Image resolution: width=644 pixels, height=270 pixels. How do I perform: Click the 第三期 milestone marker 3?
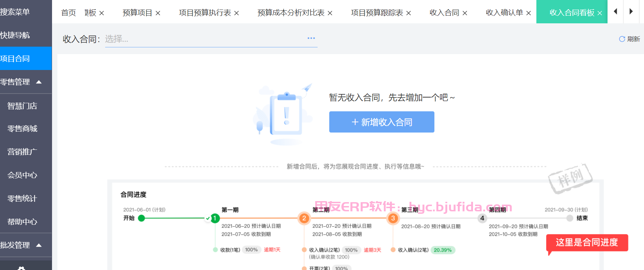coord(393,218)
